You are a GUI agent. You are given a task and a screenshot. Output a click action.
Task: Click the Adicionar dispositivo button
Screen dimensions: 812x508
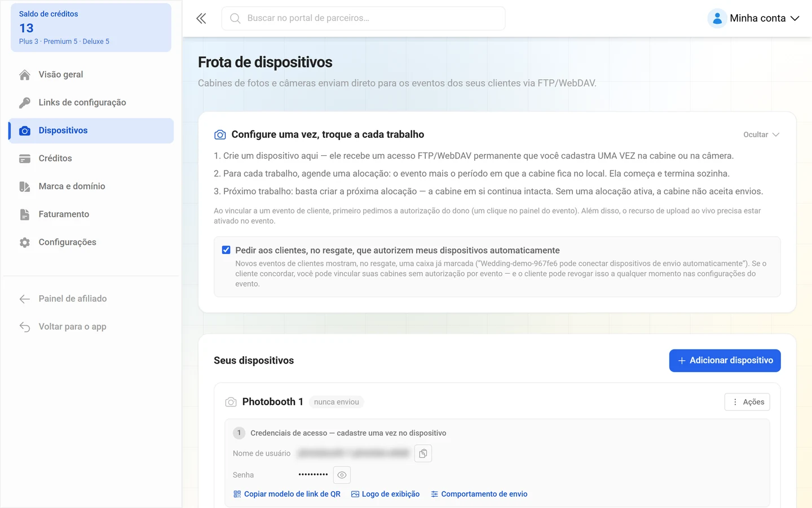725,361
